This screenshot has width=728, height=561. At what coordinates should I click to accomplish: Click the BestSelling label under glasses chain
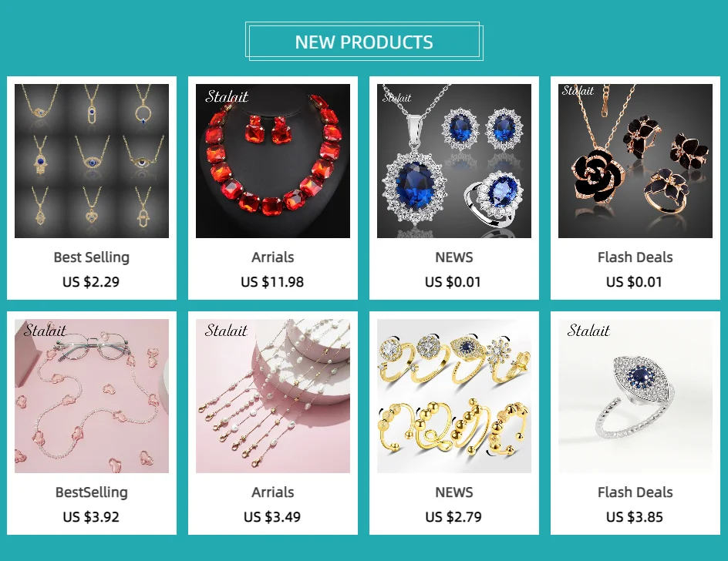92,492
